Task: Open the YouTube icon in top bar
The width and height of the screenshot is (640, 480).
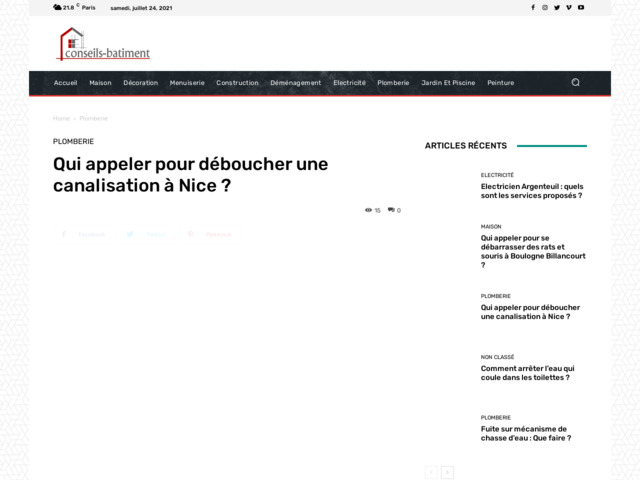Action: (581, 7)
